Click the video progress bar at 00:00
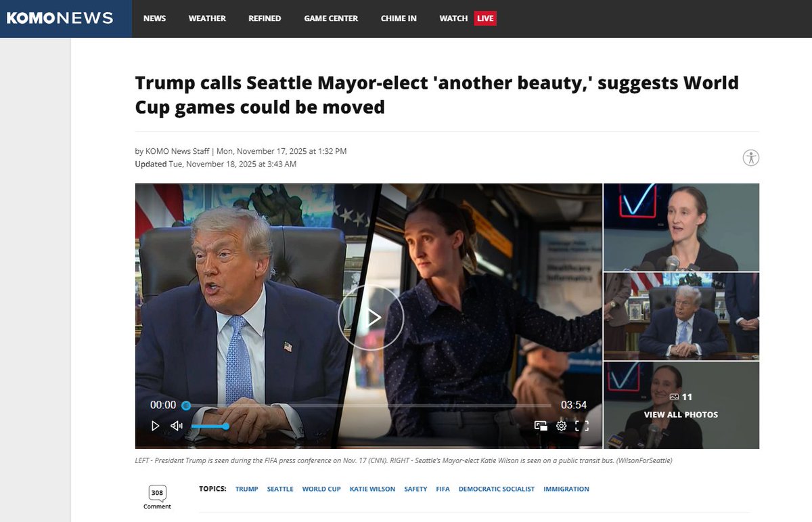Screen dimensions: 812x522 tap(185, 405)
